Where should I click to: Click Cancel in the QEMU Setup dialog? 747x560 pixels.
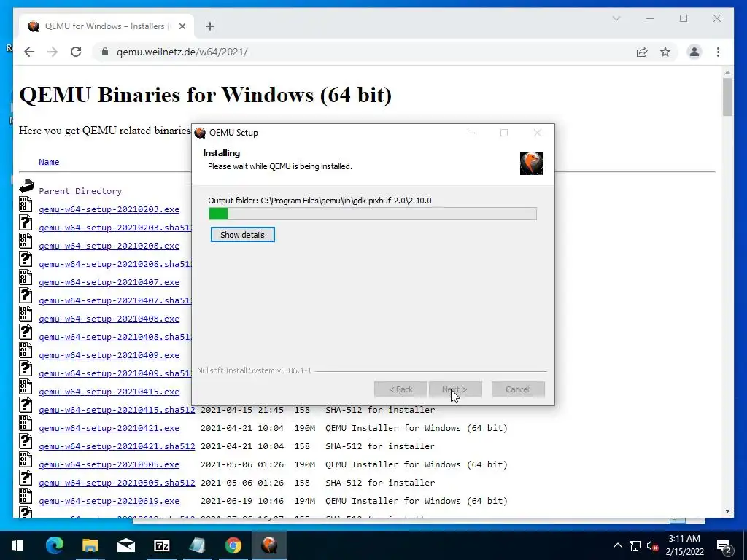[518, 389]
